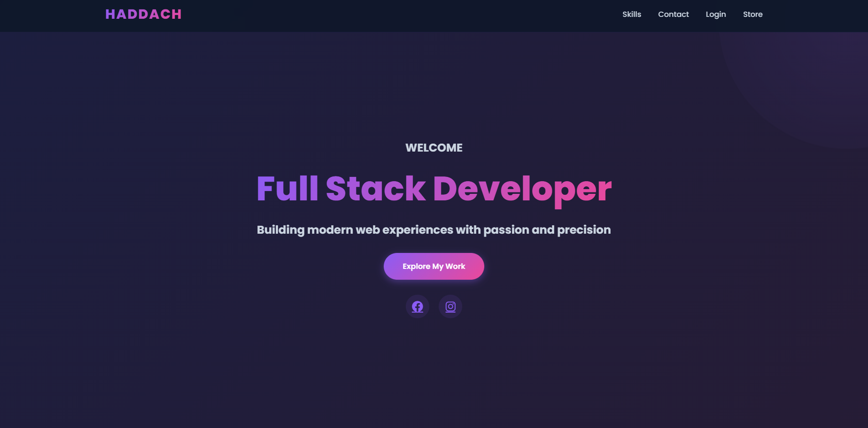Screen dimensions: 868x428
Task: Return home via the HADDACH wordmark
Action: tap(143, 14)
